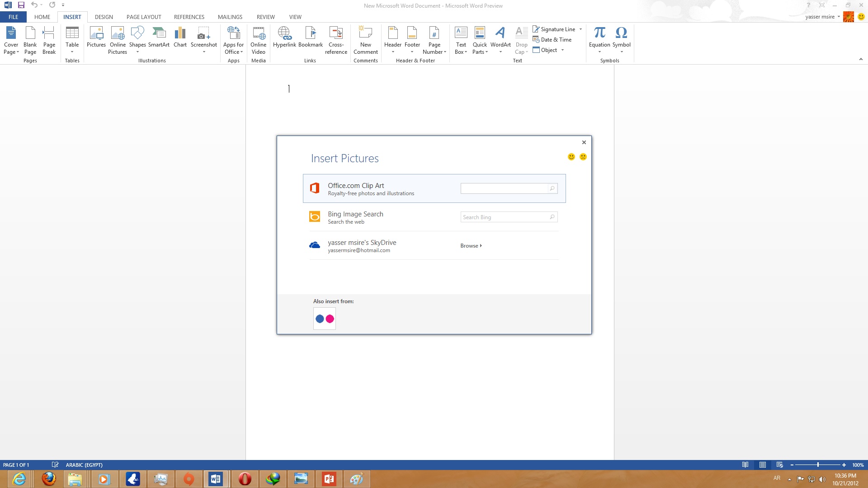Save the document from Quick Access toolbar
Image resolution: width=868 pixels, height=488 pixels.
click(21, 5)
